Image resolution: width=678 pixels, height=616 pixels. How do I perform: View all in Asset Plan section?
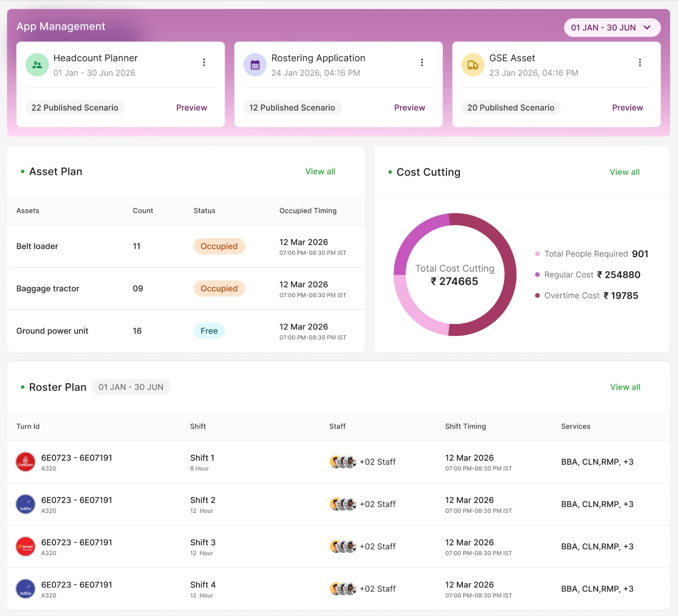tap(320, 171)
